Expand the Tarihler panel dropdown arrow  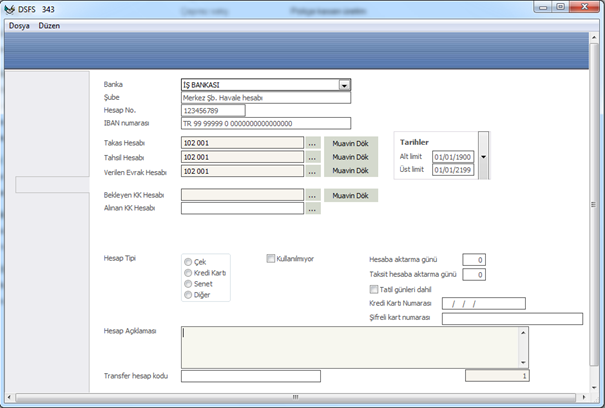click(484, 157)
